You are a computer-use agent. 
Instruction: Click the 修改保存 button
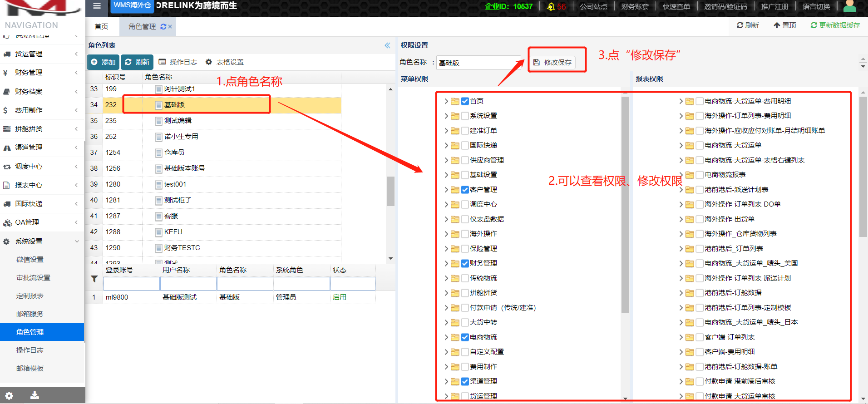pyautogui.click(x=552, y=63)
